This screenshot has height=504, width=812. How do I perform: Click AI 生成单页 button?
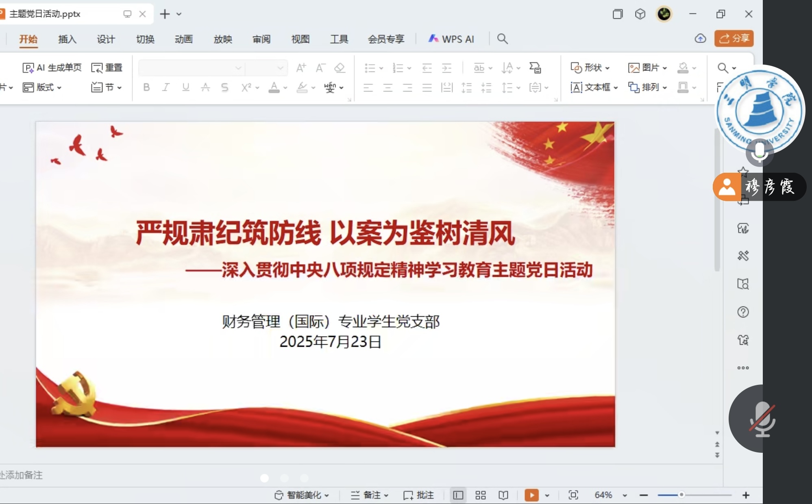tap(52, 68)
